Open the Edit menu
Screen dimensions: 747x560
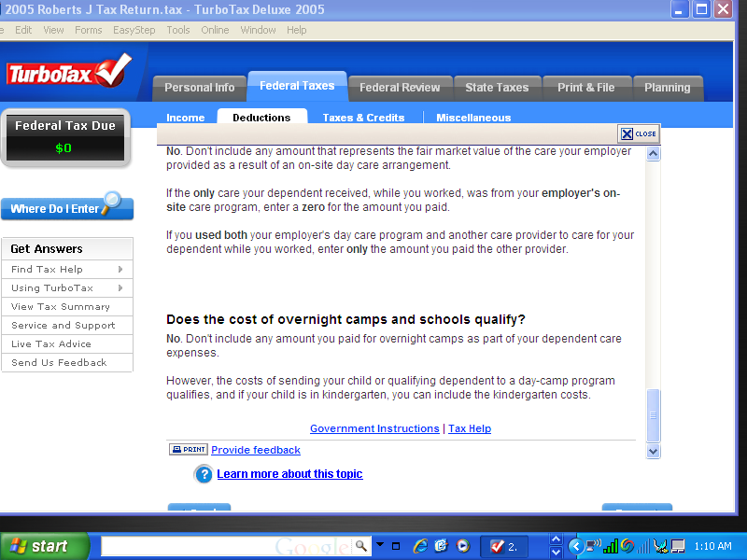point(23,30)
